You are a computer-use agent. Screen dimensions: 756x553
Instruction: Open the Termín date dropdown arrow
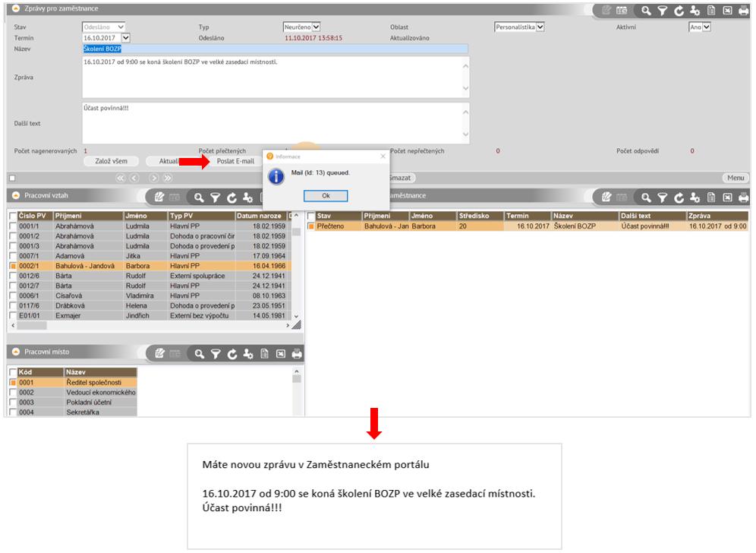point(125,38)
